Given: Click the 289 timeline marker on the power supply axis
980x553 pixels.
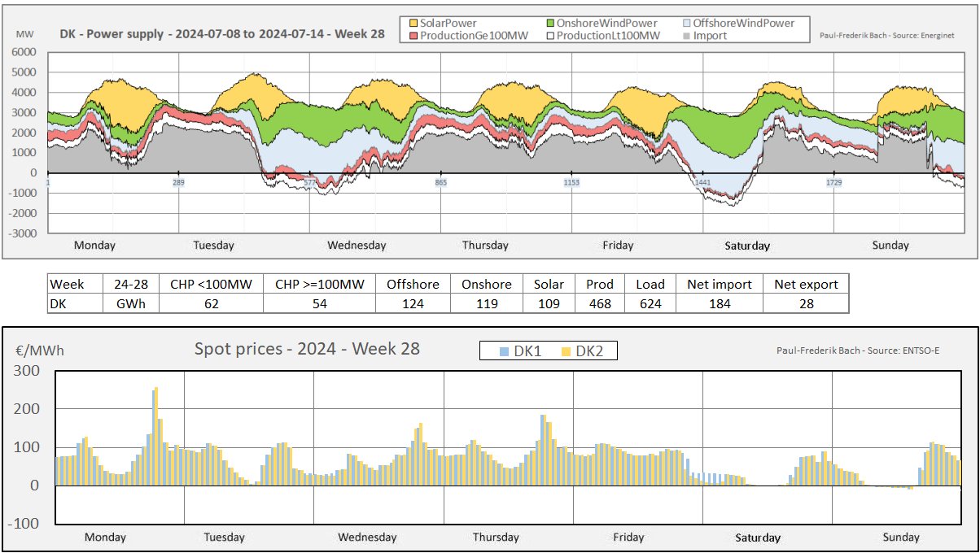Looking at the screenshot, I should [178, 183].
